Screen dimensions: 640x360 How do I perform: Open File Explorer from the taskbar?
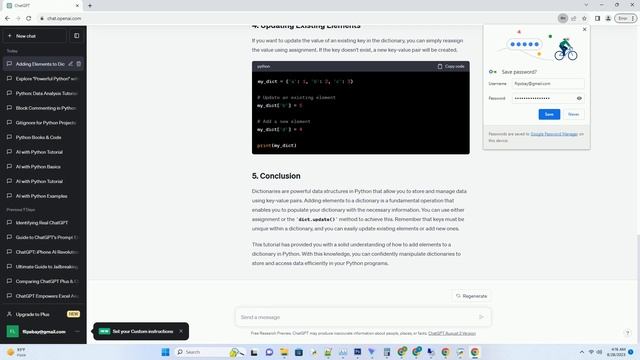pyautogui.click(x=284, y=352)
